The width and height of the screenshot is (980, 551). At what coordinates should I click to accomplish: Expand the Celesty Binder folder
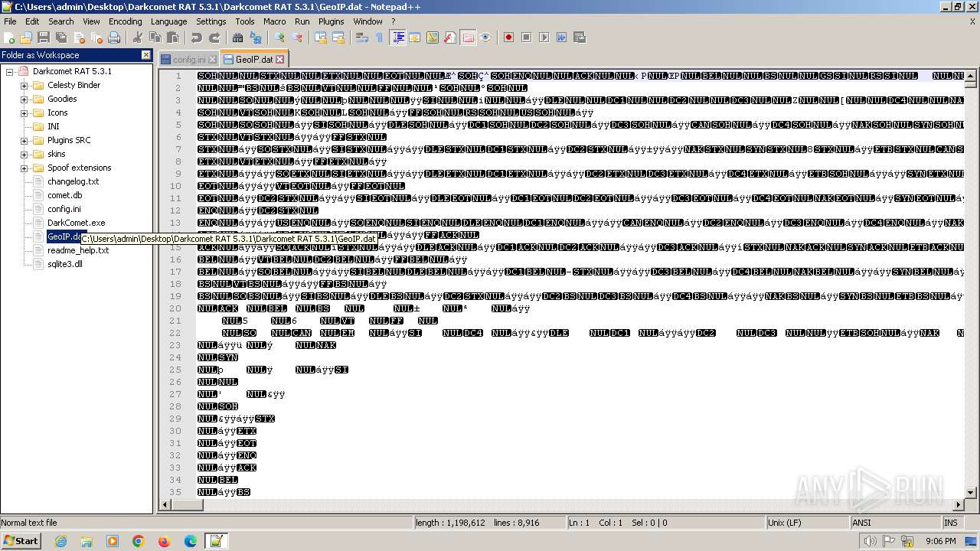(x=24, y=85)
